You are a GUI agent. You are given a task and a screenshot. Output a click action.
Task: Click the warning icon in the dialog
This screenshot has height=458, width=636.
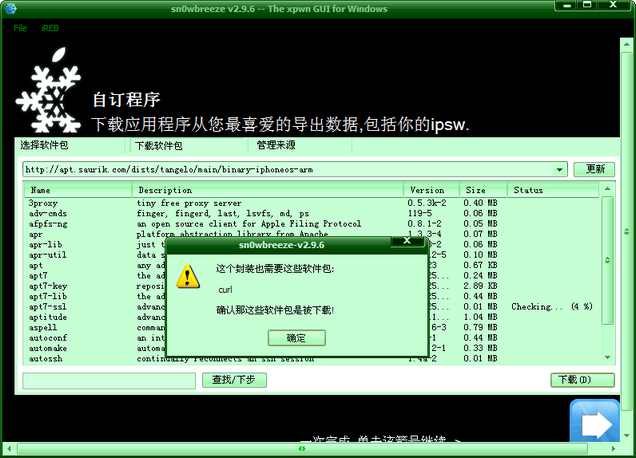click(188, 277)
